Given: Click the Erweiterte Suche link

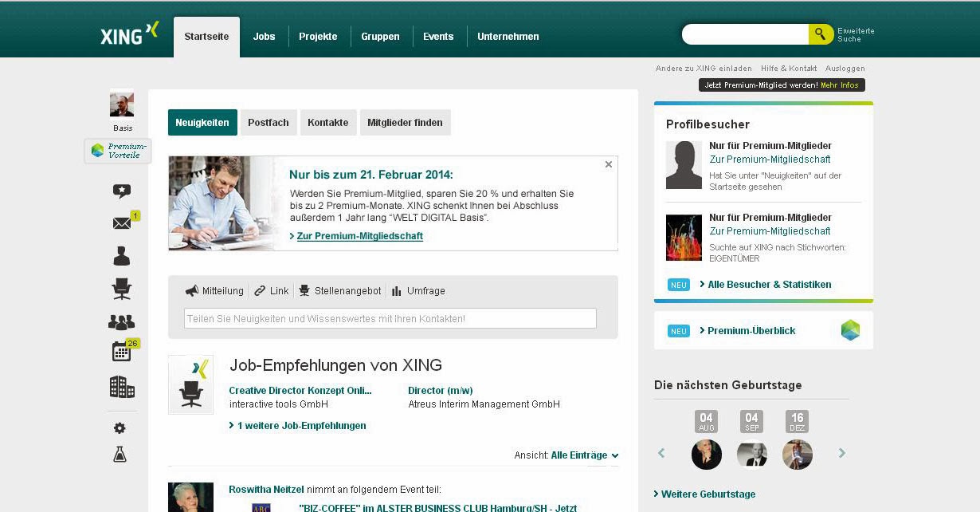Looking at the screenshot, I should [856, 35].
